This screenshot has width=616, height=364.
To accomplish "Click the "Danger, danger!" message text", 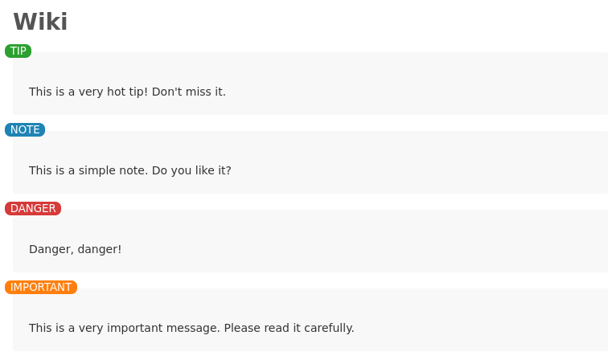I will pyautogui.click(x=76, y=249).
